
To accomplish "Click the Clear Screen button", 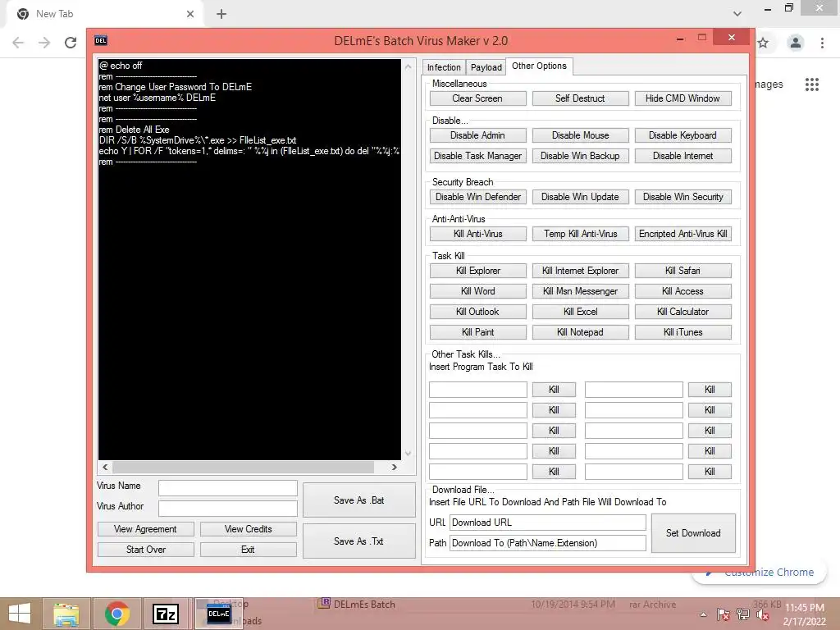I will click(477, 98).
